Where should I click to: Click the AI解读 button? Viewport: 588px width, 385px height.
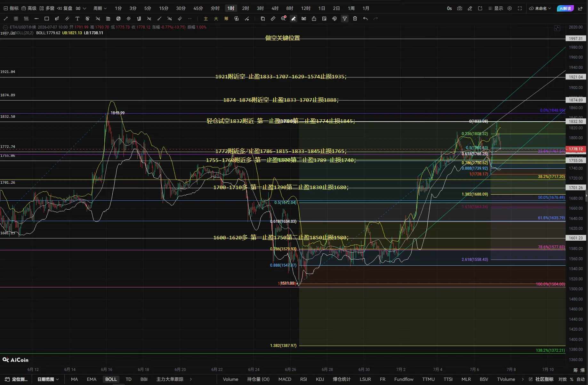[x=565, y=8]
